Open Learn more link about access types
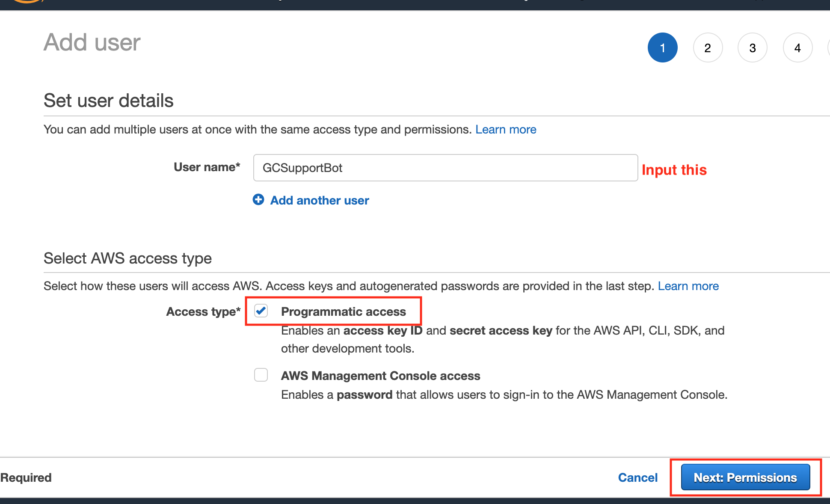The width and height of the screenshot is (830, 504). [688, 286]
